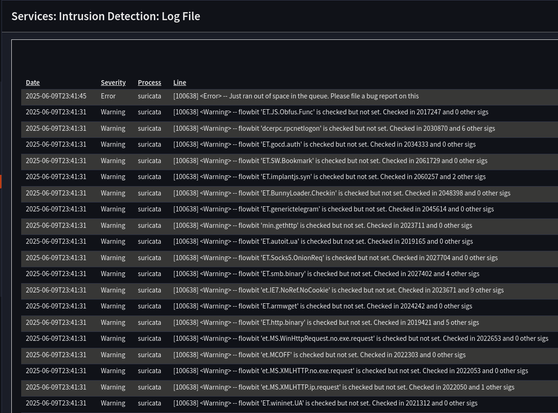This screenshot has height=413, width=558.
Task: Click the min.gethttp flowbit warning row
Action: 289,226
